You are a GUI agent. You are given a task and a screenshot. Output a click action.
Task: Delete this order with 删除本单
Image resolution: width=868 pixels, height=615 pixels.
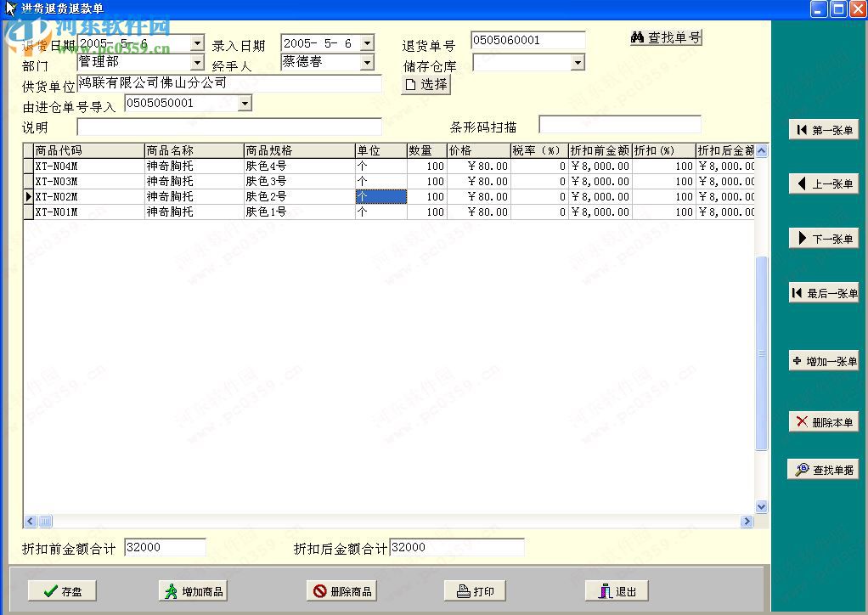pos(824,422)
